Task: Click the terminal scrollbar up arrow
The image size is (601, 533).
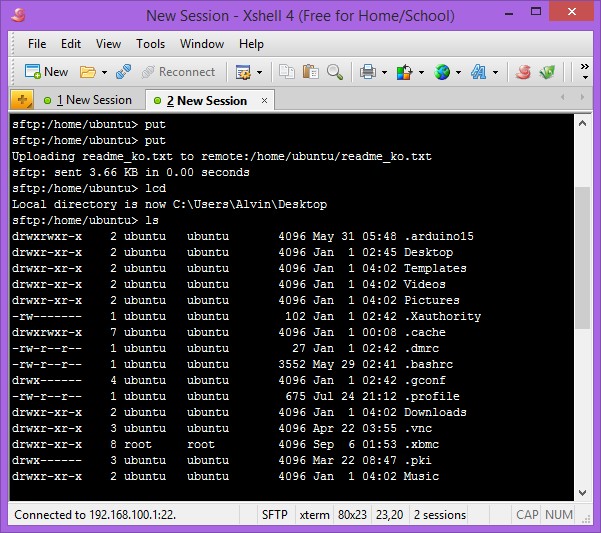Action: 583,123
